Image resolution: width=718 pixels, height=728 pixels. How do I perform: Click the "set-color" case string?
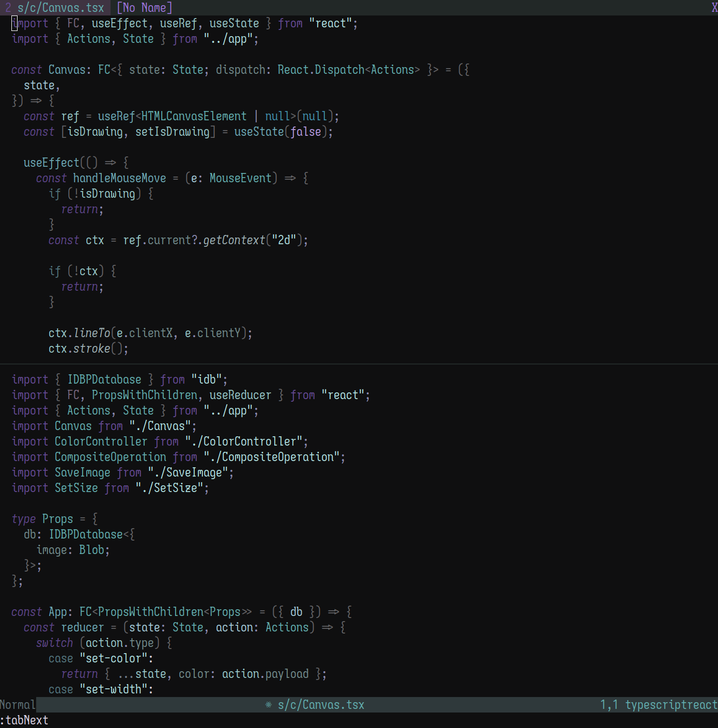click(x=113, y=658)
